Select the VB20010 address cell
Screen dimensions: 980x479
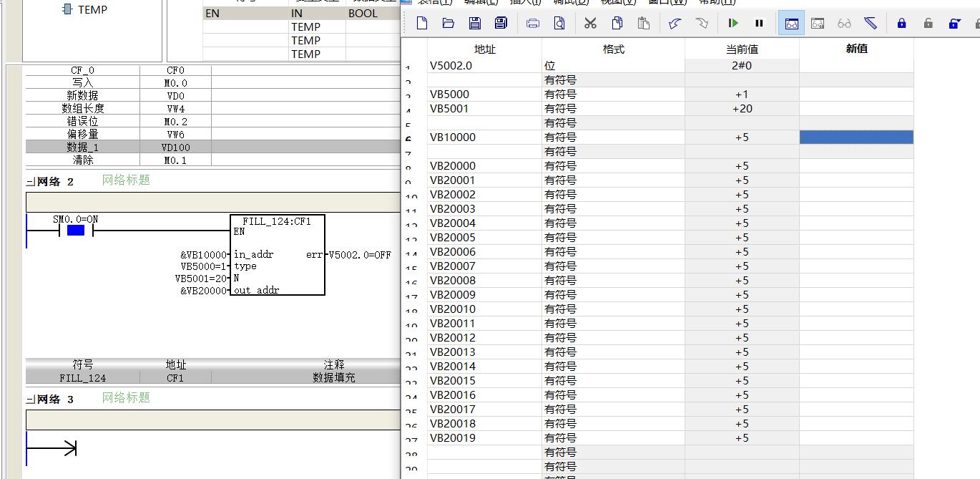pos(485,309)
